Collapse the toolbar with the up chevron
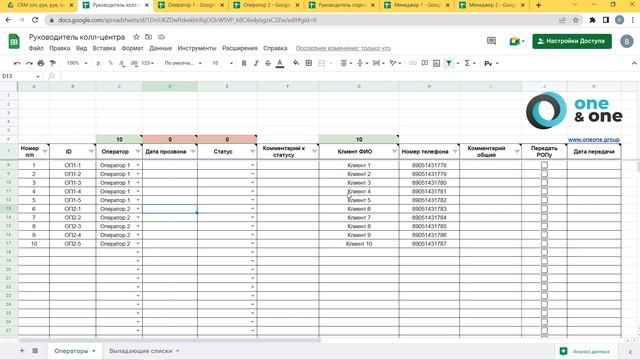 click(x=634, y=63)
